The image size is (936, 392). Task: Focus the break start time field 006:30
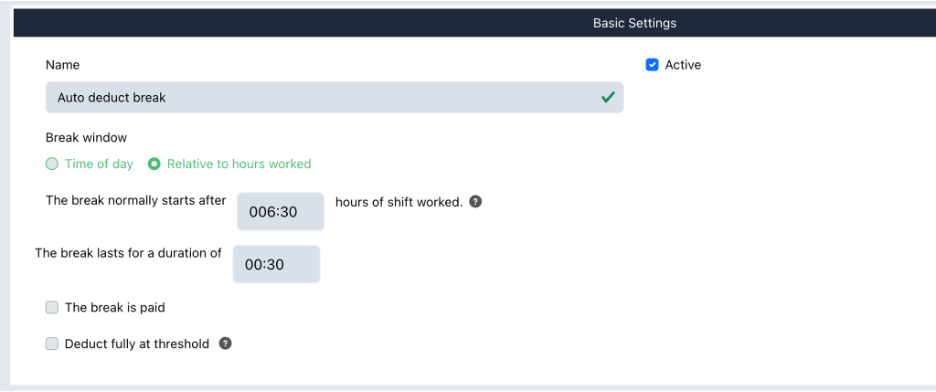coord(281,211)
